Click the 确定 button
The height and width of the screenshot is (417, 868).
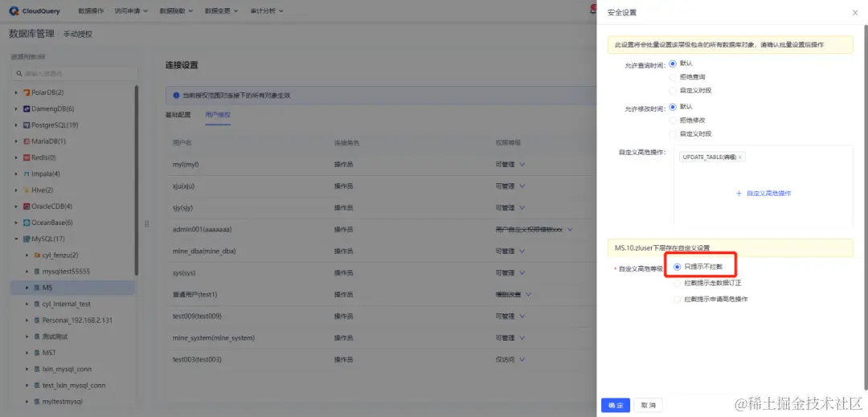click(x=616, y=406)
